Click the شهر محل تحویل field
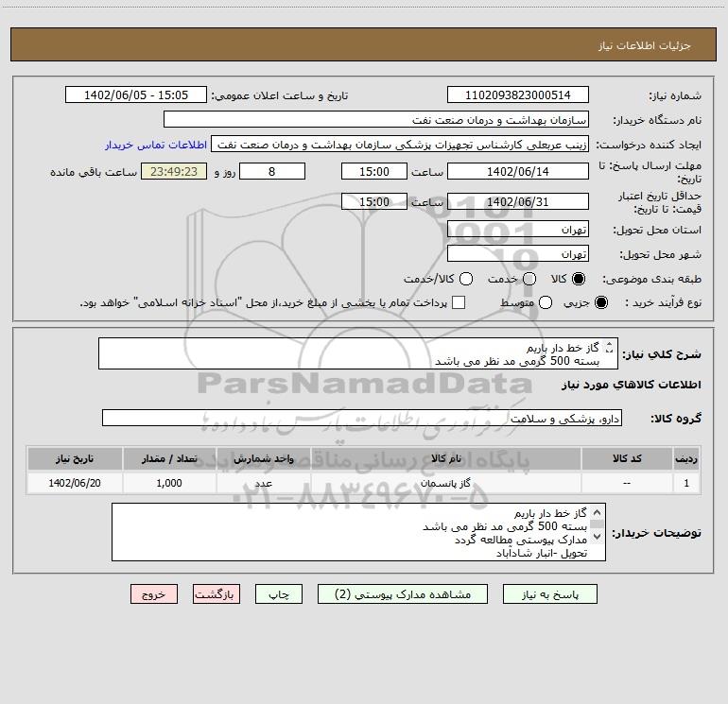The height and width of the screenshot is (704, 728). pos(518,253)
